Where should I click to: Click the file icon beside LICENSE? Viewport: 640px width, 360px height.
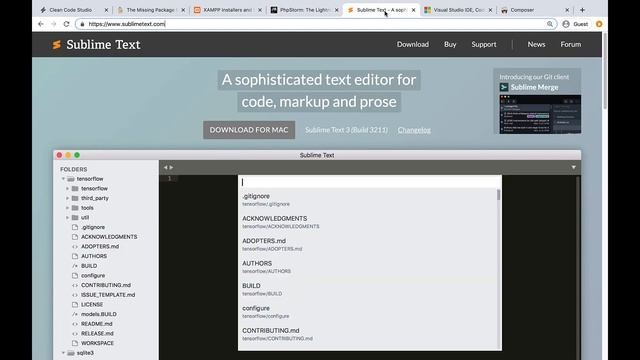point(75,304)
